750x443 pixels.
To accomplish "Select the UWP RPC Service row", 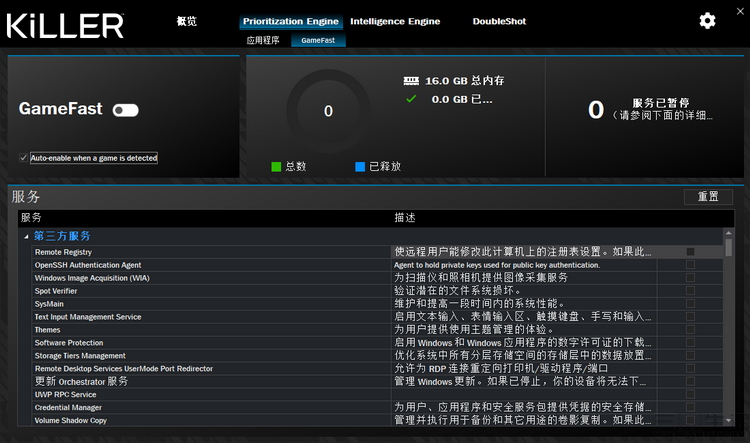I will [x=377, y=394].
